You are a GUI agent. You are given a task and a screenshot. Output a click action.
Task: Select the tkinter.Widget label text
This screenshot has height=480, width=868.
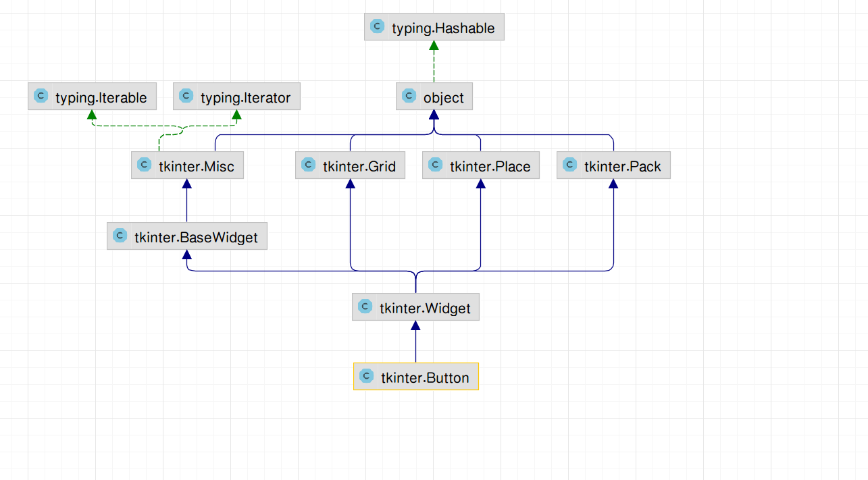pyautogui.click(x=425, y=309)
